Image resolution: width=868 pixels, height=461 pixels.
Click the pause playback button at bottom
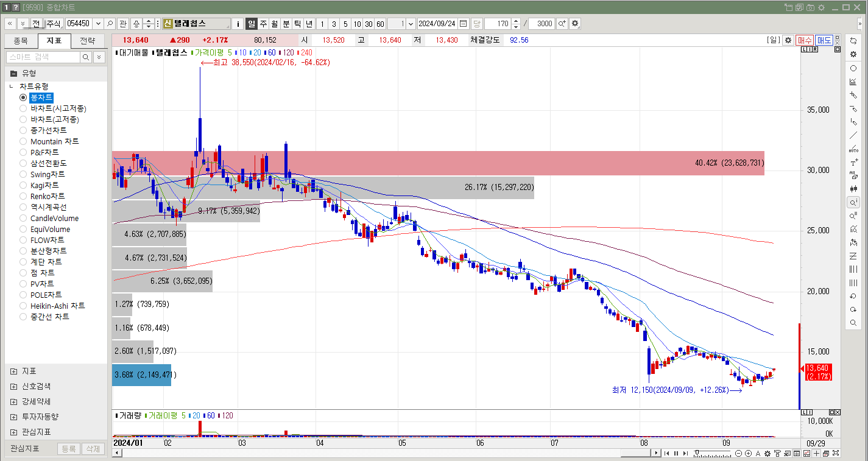[676, 454]
